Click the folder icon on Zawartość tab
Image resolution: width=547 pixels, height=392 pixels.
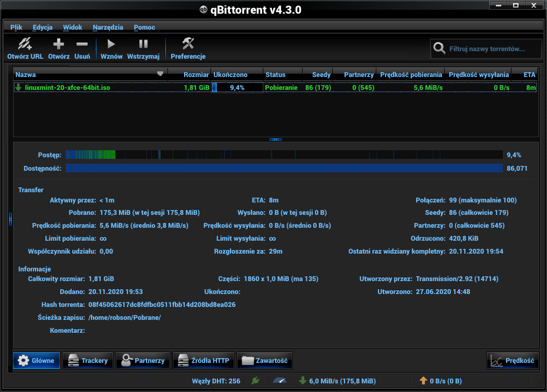[x=248, y=360]
